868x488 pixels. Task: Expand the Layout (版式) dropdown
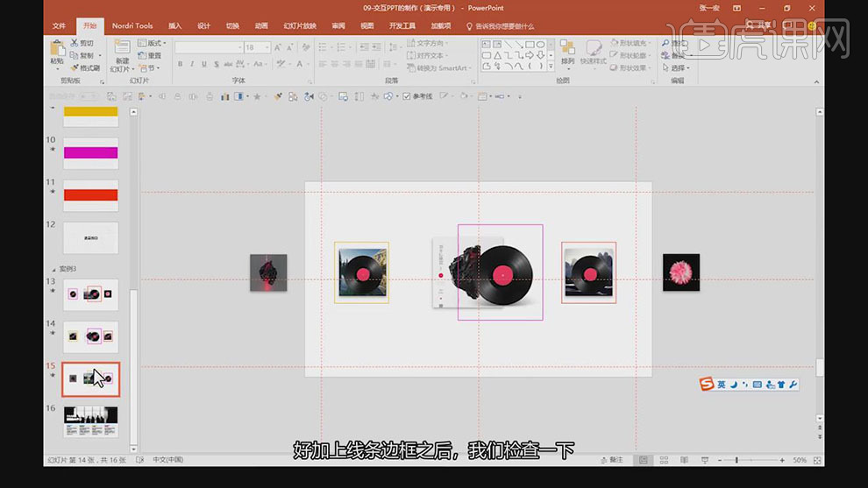tap(154, 43)
